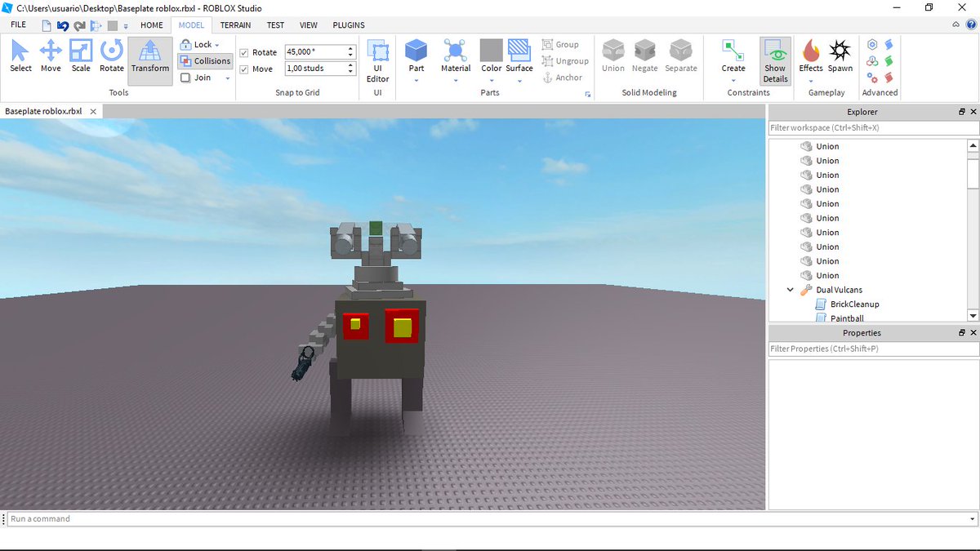Click the Material icon
This screenshot has height=551, width=980.
tap(456, 51)
